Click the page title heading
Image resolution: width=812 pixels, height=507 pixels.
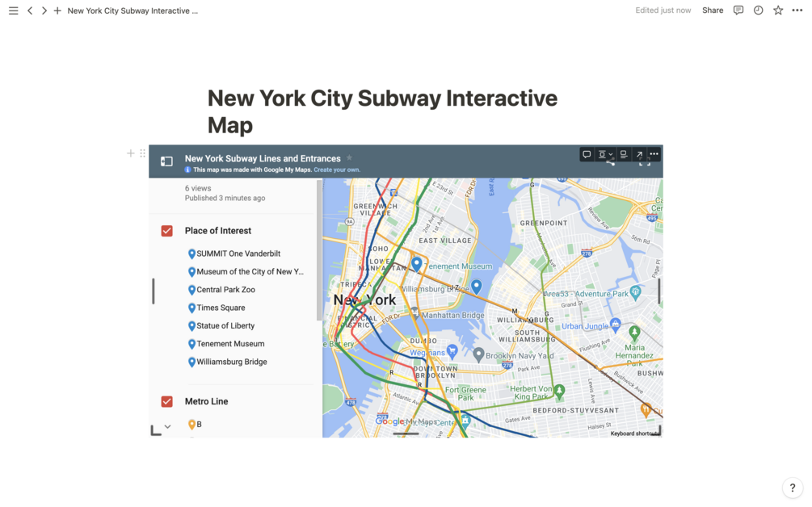click(x=382, y=111)
